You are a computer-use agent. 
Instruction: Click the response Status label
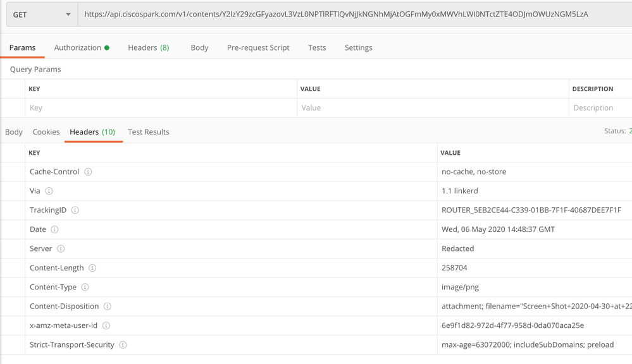(x=615, y=131)
